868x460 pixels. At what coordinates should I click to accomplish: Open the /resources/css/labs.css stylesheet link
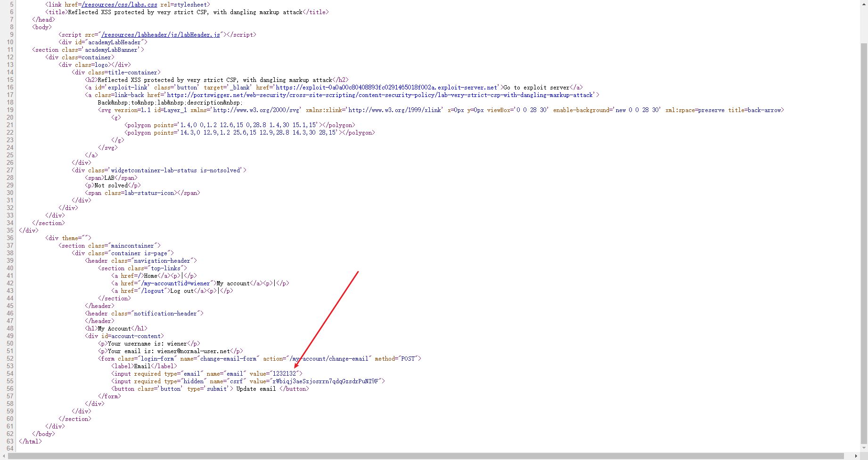coord(119,5)
